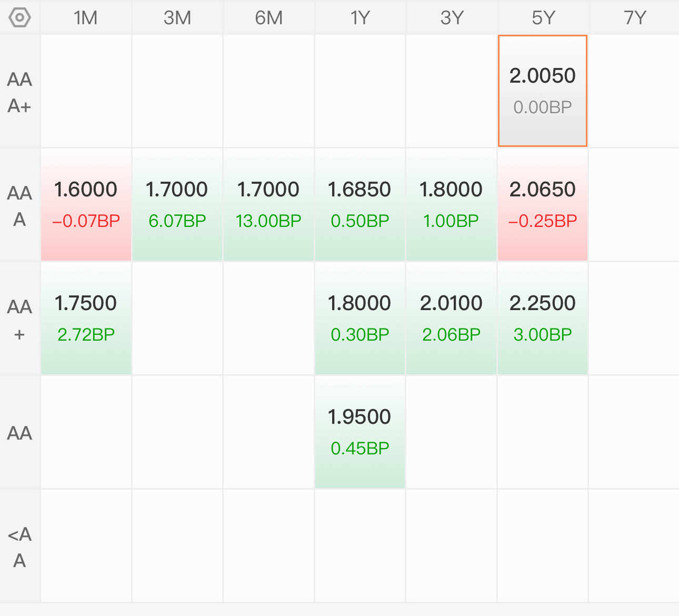Open the AA+ 1Y cell showing 0.30BP
Viewport: 679px width, 616px height.
click(360, 318)
